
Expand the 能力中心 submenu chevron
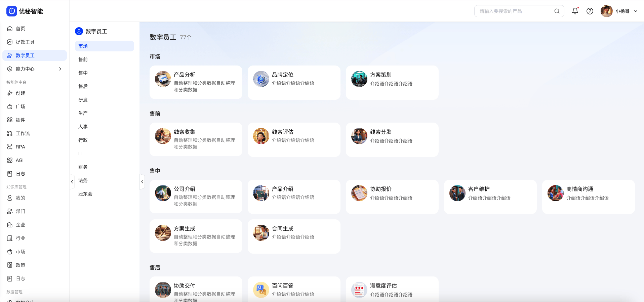[x=60, y=69]
